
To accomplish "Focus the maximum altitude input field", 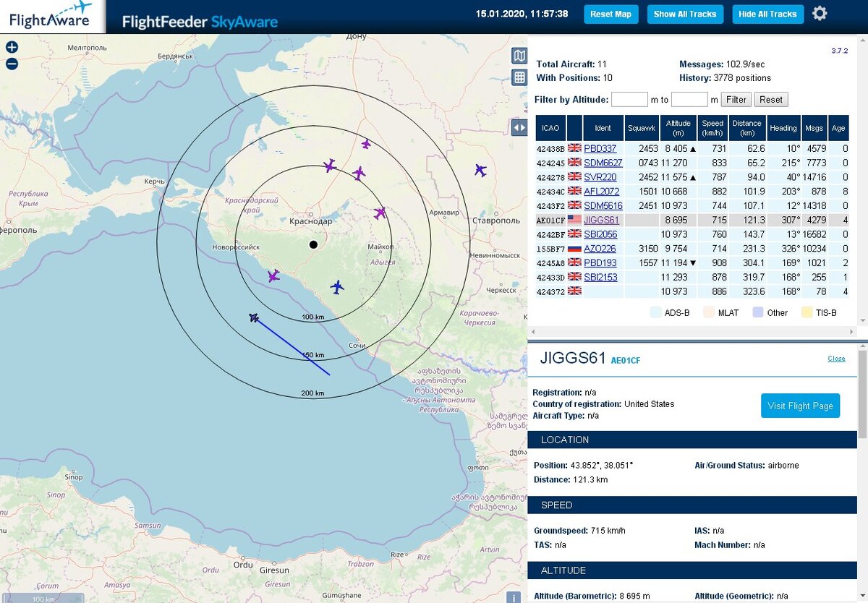I will pos(689,100).
